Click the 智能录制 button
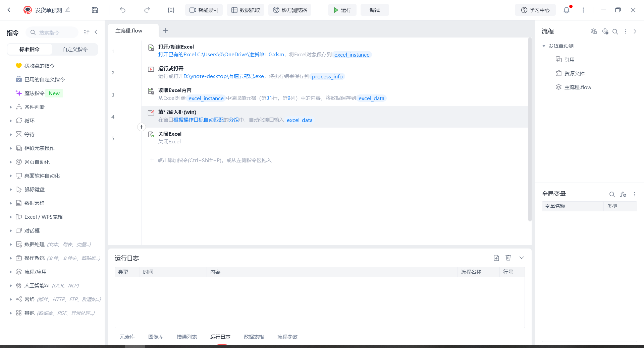The image size is (644, 348). pyautogui.click(x=204, y=10)
